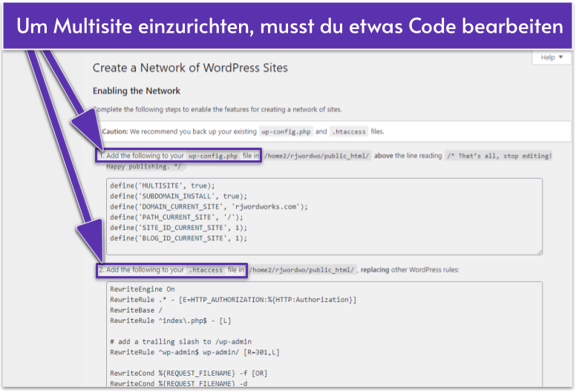The image size is (579, 392).
Task: Click the .htaccess filename in step 2
Action: pos(206,270)
